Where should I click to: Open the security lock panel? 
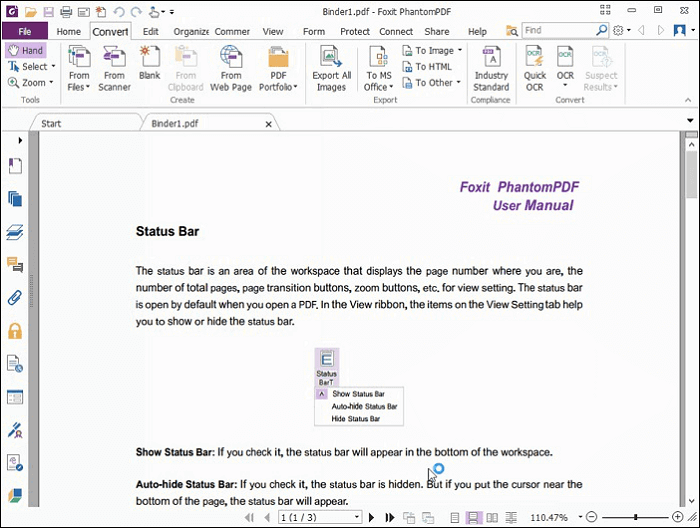point(15,330)
